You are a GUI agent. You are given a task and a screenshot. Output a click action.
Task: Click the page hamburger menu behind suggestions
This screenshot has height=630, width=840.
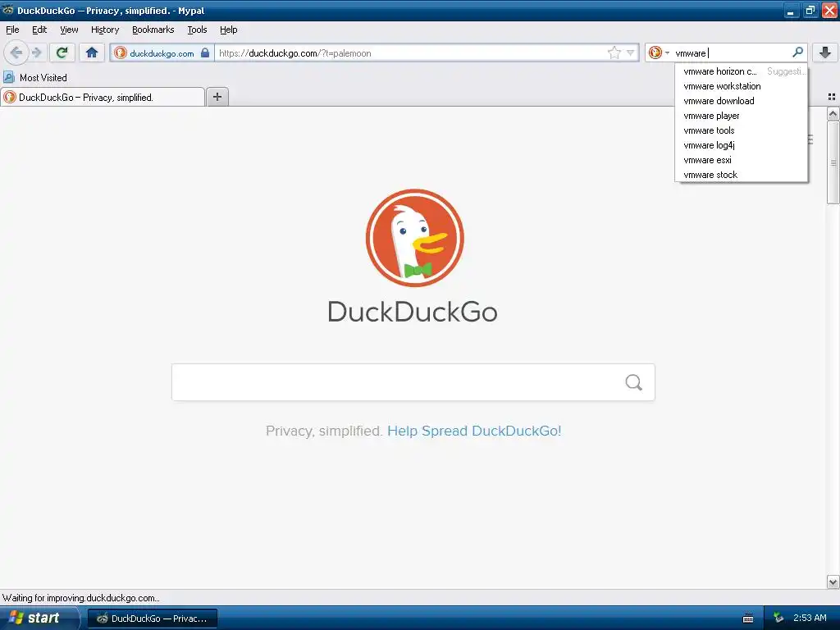click(x=810, y=139)
